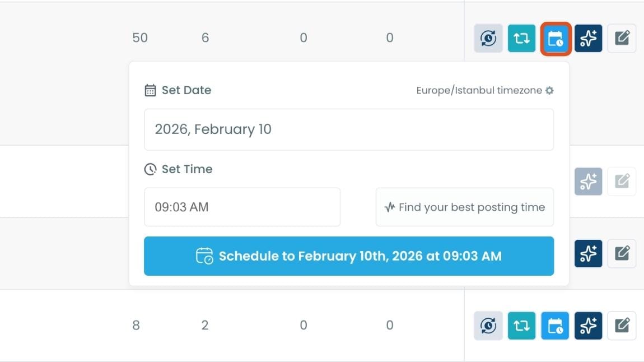Open the timezone settings gear icon
Viewport: 644px width, 362px height.
click(x=549, y=90)
